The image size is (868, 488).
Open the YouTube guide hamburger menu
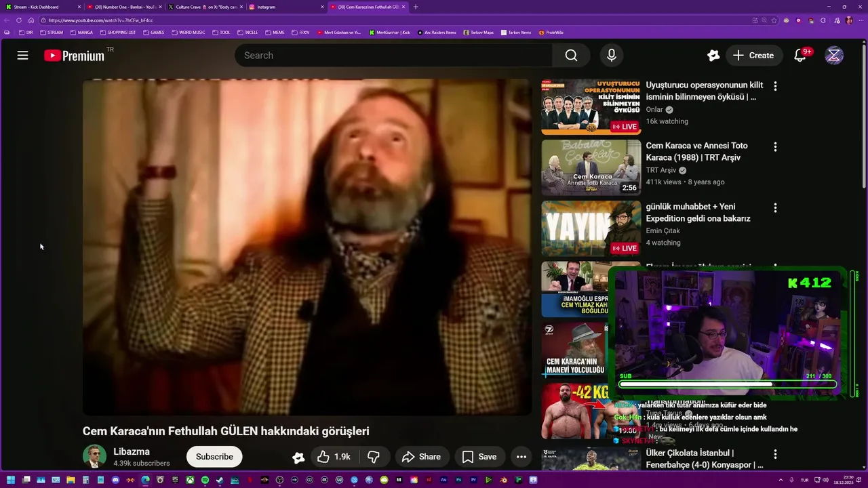(22, 56)
